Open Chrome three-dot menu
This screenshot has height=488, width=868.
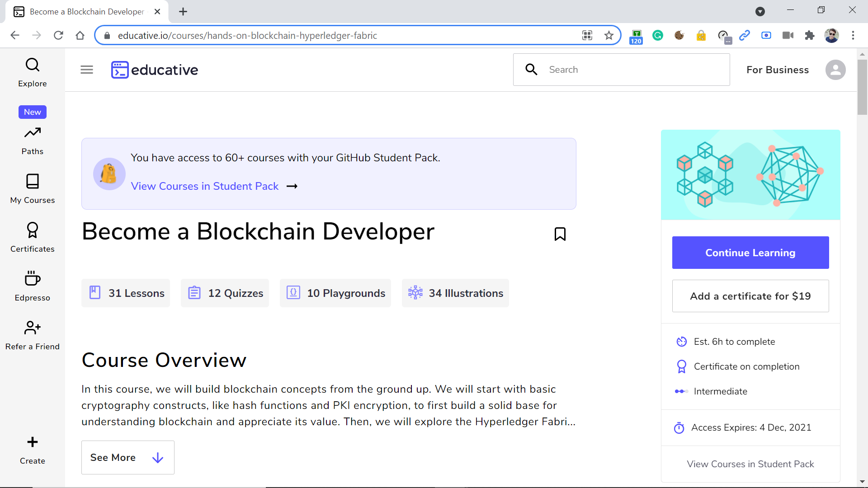click(853, 36)
